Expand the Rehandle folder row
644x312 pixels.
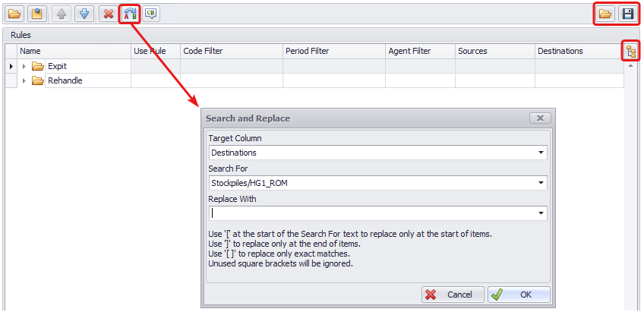[24, 80]
